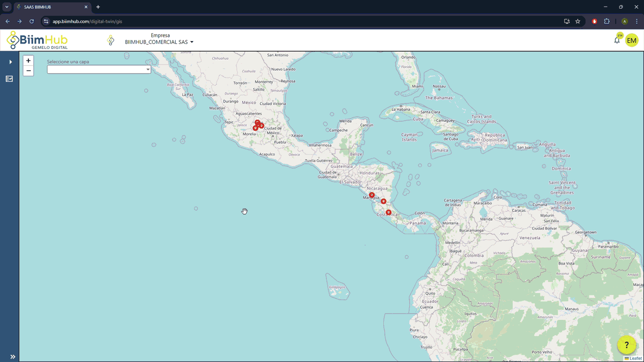The image size is (644, 362).
Task: Click the map zoom in plus button
Action: [x=28, y=61]
